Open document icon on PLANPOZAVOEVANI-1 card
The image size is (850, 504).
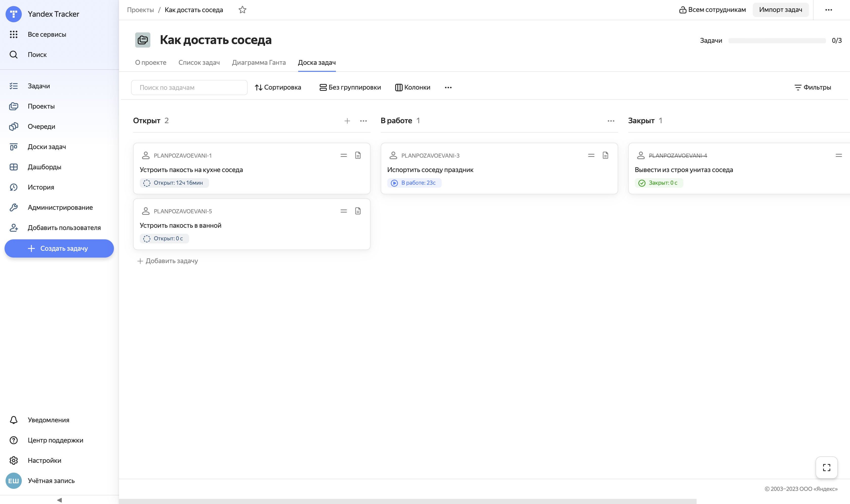[x=358, y=156]
